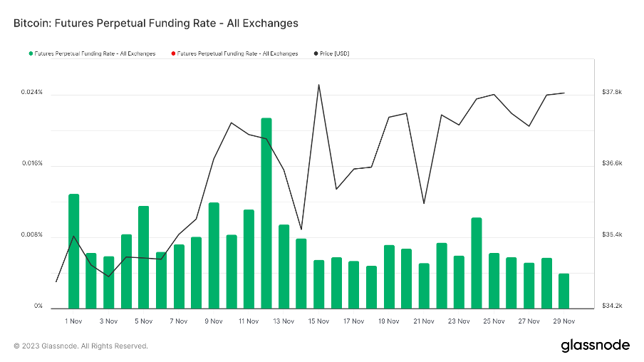Select the last green bar on 29 Nov
Screen dimensions: 644x362
[x=563, y=291]
